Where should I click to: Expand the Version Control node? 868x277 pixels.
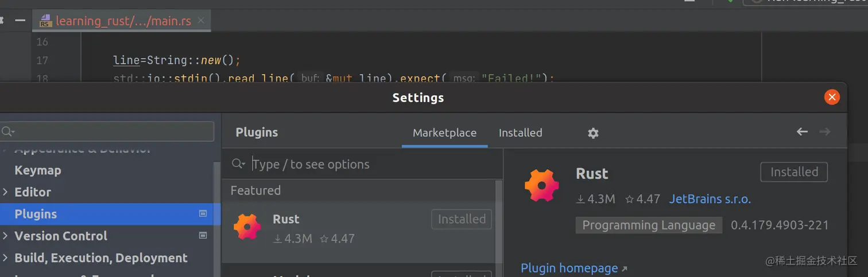pyautogui.click(x=5, y=236)
